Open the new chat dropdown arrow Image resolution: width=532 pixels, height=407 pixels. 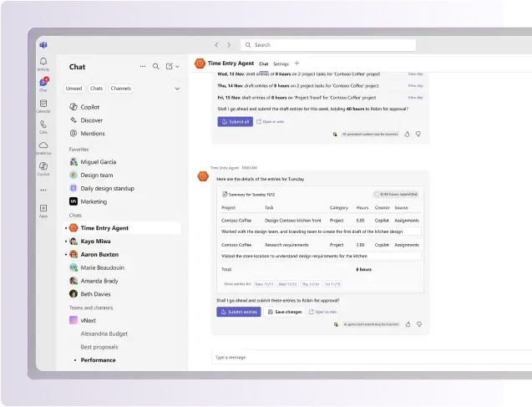177,67
